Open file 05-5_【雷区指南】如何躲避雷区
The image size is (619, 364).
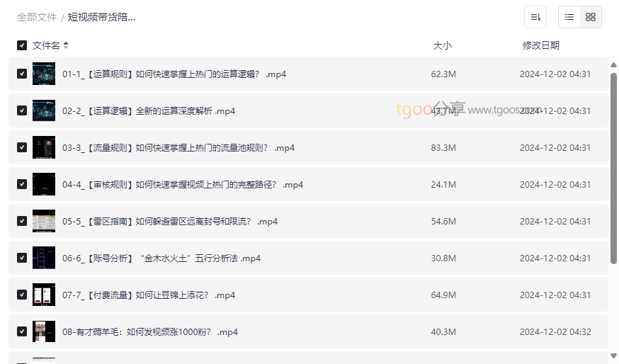(170, 222)
